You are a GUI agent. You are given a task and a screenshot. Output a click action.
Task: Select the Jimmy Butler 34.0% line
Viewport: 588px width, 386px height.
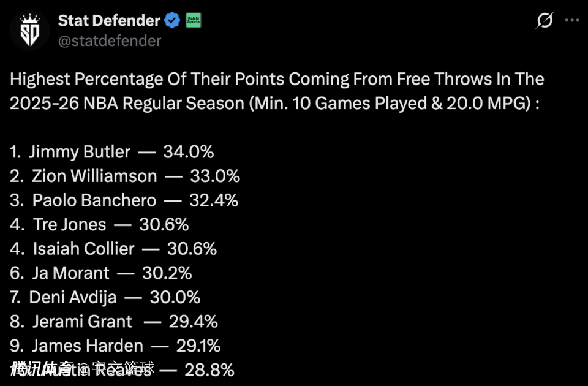111,151
